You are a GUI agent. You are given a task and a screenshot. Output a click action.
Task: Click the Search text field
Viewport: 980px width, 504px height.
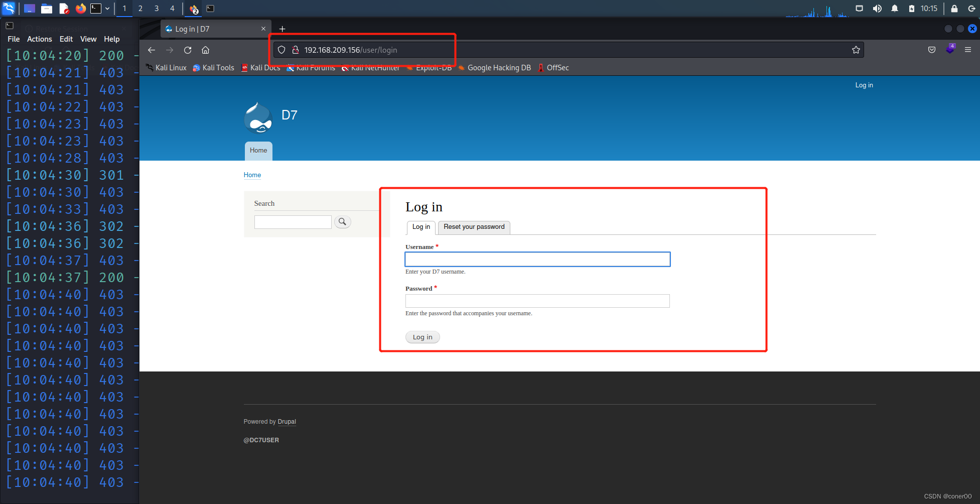[x=293, y=222]
